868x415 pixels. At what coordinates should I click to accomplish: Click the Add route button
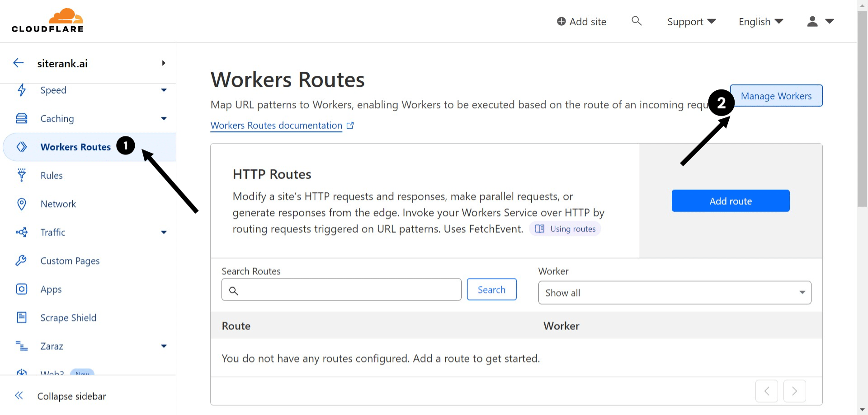(730, 201)
